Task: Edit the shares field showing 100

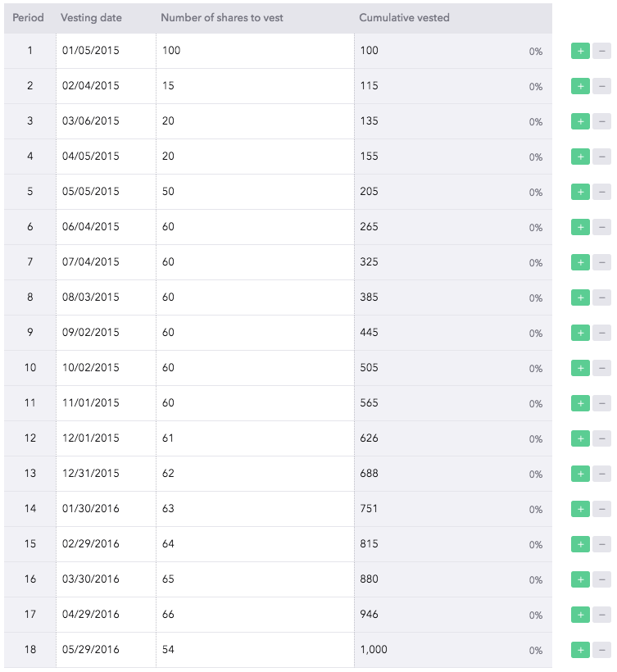Action: click(x=255, y=51)
